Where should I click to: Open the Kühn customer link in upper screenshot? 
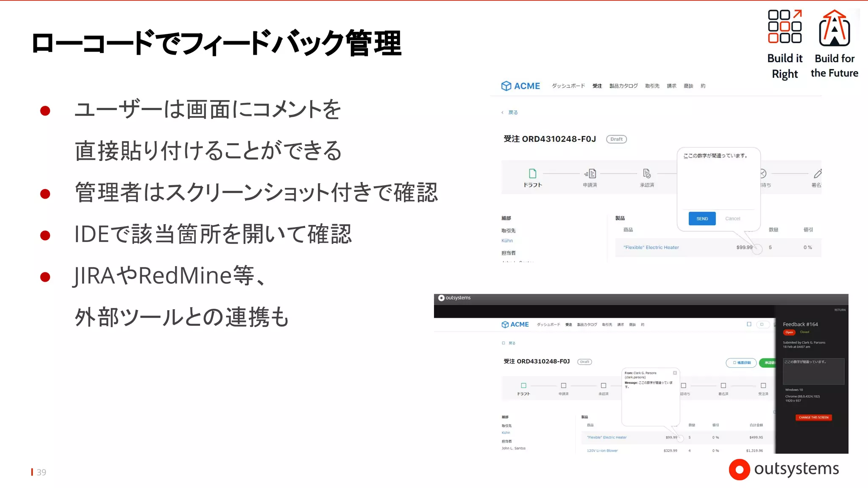point(507,241)
